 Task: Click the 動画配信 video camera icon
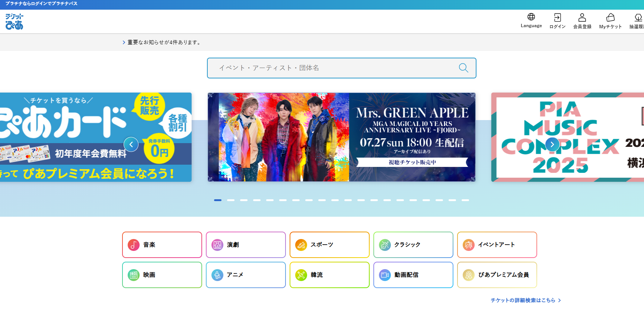coord(385,275)
